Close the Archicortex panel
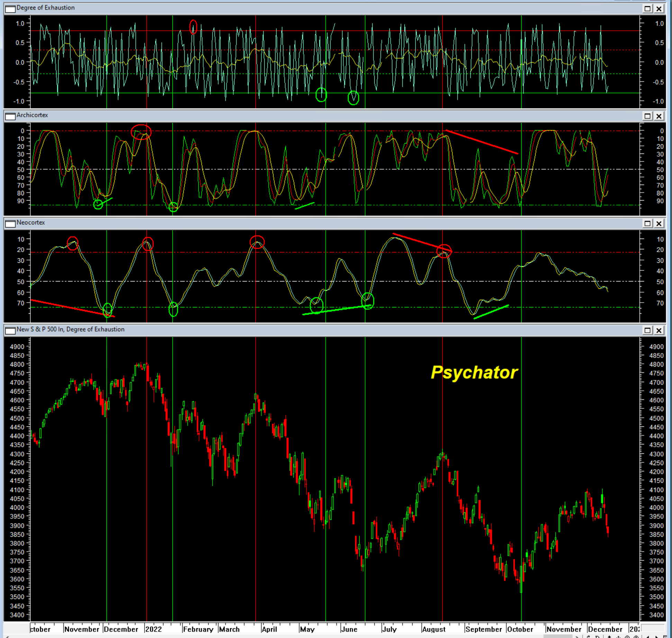This screenshot has height=638, width=672. point(659,116)
